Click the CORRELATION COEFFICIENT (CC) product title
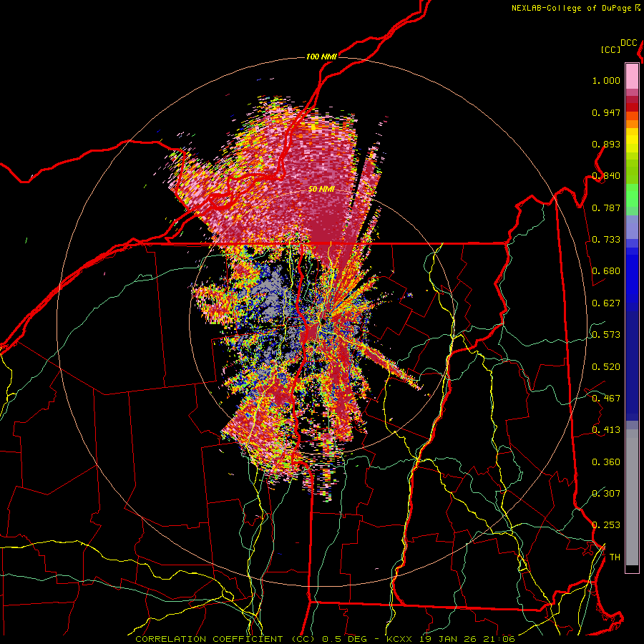Screen dimensions: 644x644 click(x=225, y=639)
